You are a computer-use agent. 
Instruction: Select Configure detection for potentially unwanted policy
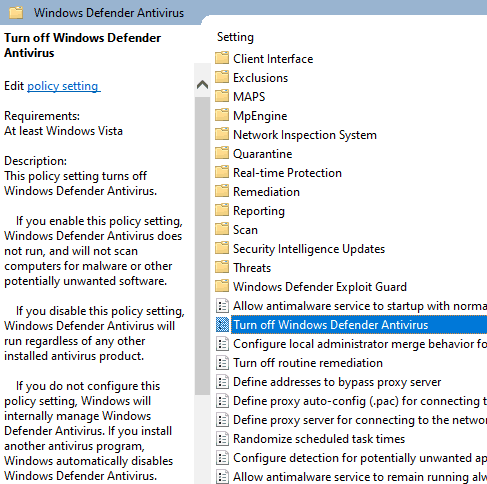(360, 458)
